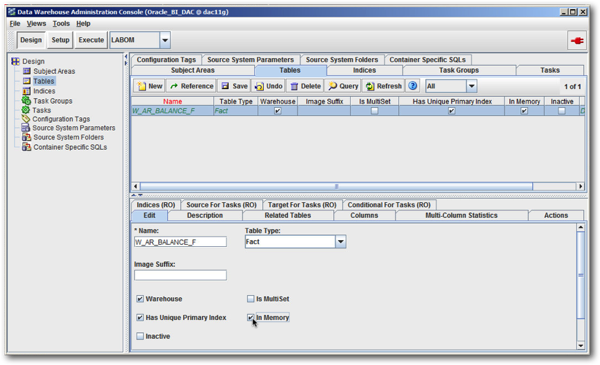Click the Task Groups tree icon

[26, 101]
